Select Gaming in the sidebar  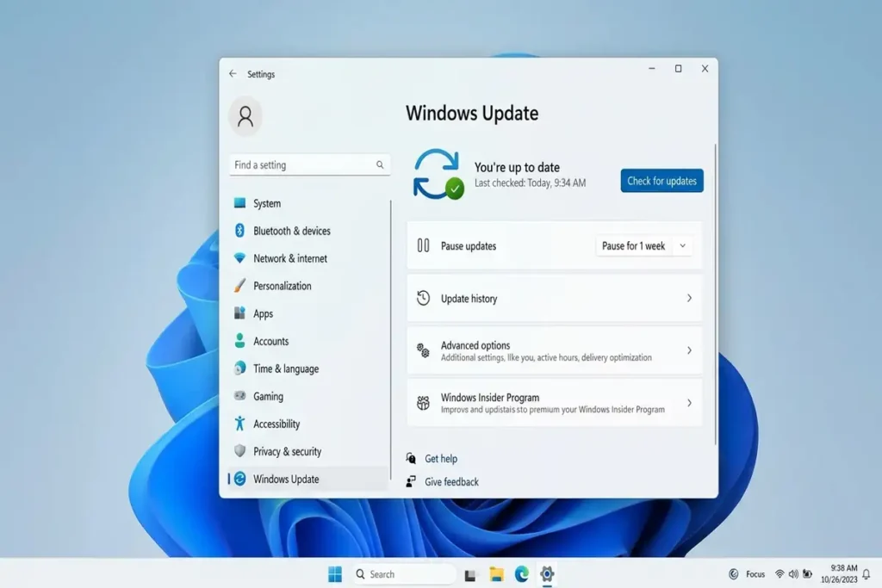click(308, 396)
